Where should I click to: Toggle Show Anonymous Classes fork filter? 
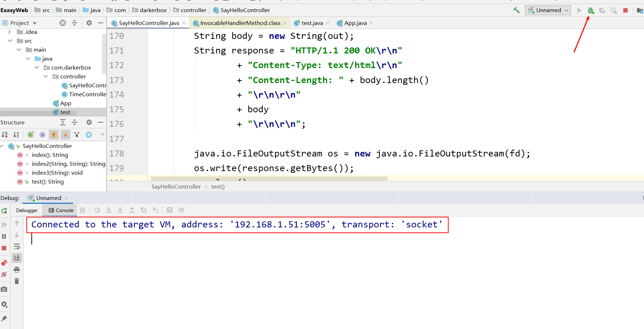(77, 134)
